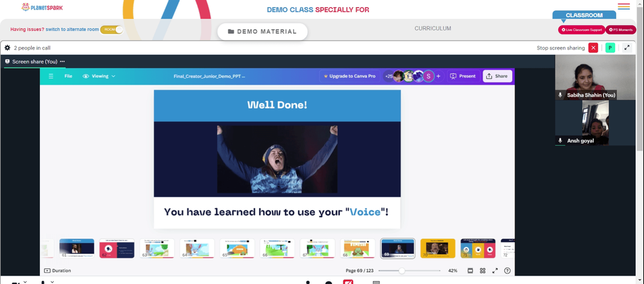This screenshot has width=644, height=284.
Task: Stop screen sharing with red X
Action: (593, 48)
